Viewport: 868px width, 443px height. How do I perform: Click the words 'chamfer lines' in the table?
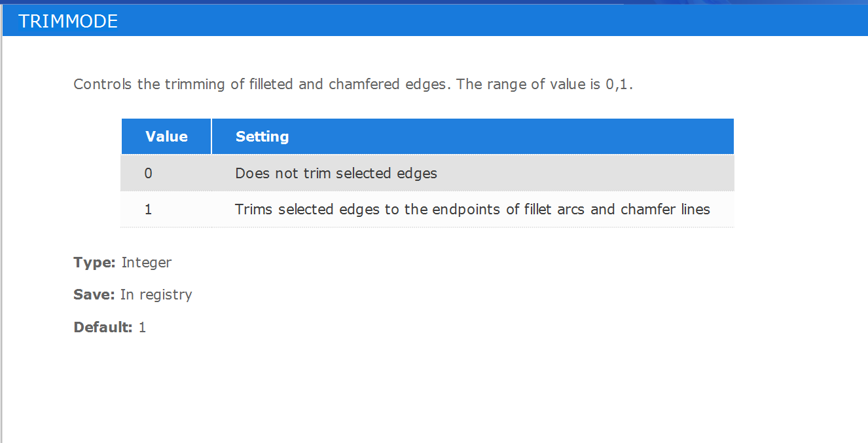[666, 210]
